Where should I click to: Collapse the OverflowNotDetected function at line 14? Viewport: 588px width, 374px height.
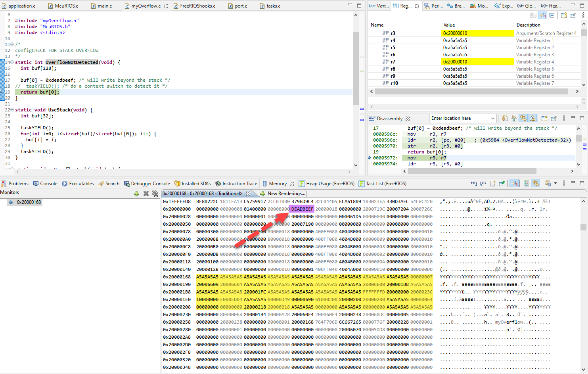pyautogui.click(x=12, y=62)
